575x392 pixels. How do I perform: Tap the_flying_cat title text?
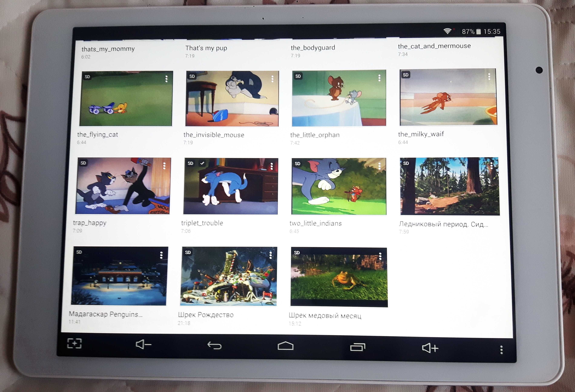tap(97, 134)
